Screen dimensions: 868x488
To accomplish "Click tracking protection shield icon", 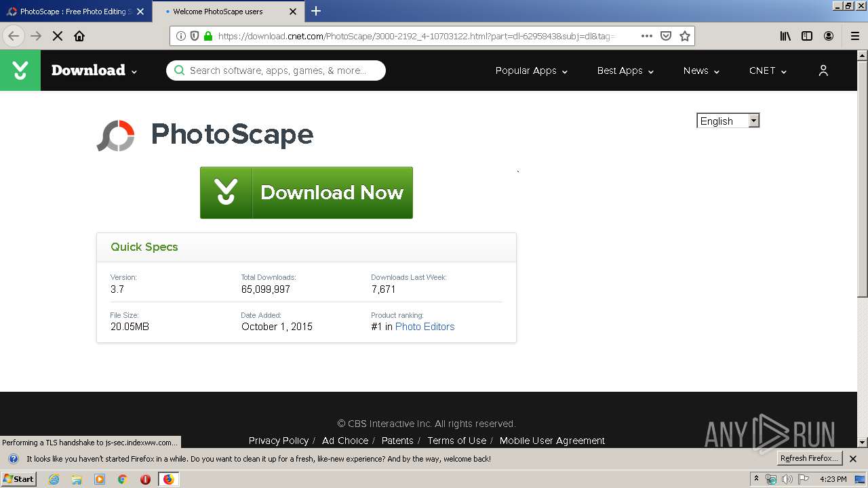I will [195, 36].
